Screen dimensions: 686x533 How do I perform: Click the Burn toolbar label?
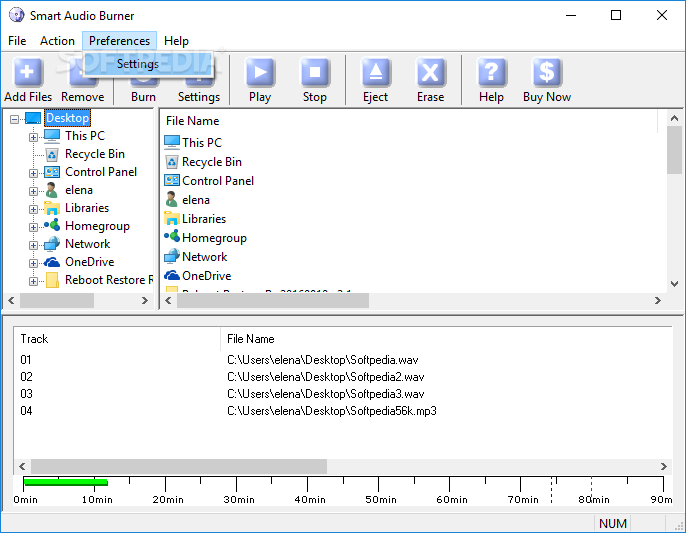click(144, 97)
